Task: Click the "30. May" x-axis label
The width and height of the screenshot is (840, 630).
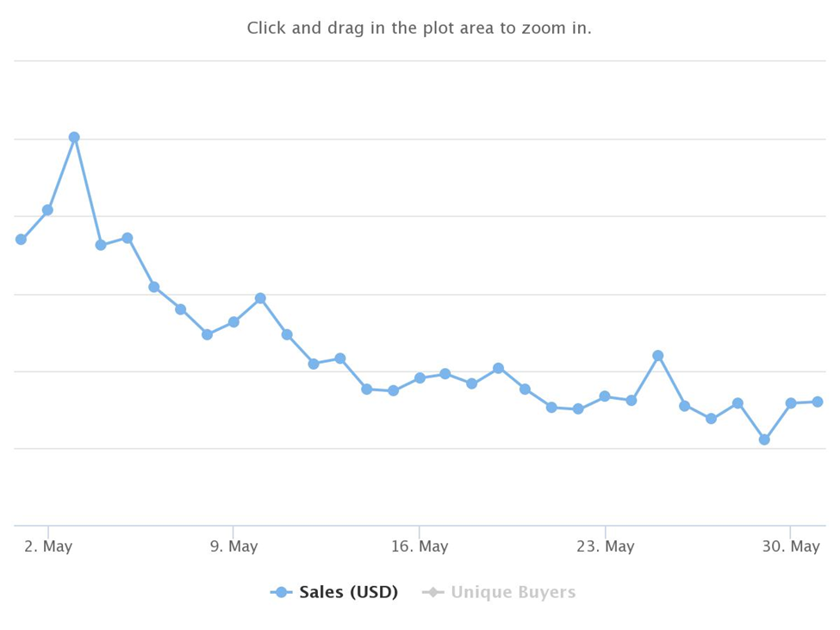Action: tap(793, 547)
